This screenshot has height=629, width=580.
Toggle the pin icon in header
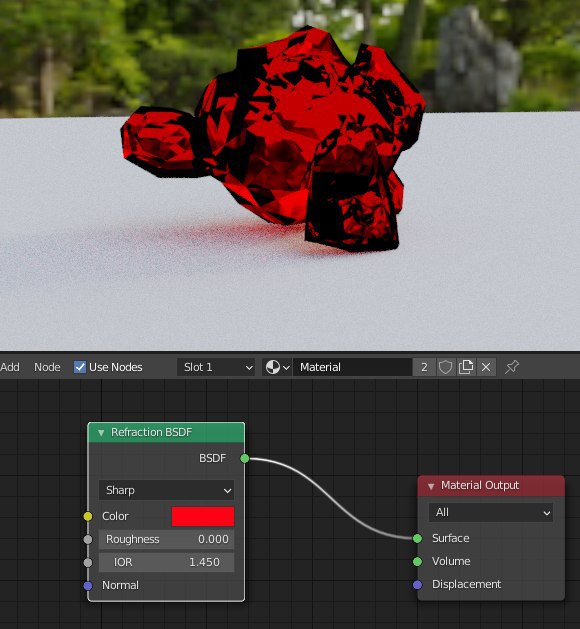(512, 367)
